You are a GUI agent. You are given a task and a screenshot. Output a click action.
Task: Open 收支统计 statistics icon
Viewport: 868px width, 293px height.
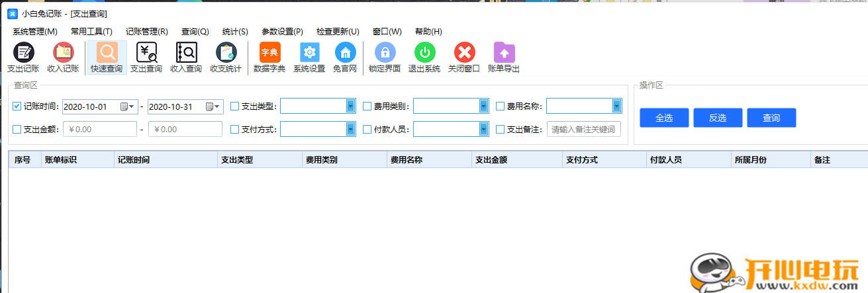[226, 57]
